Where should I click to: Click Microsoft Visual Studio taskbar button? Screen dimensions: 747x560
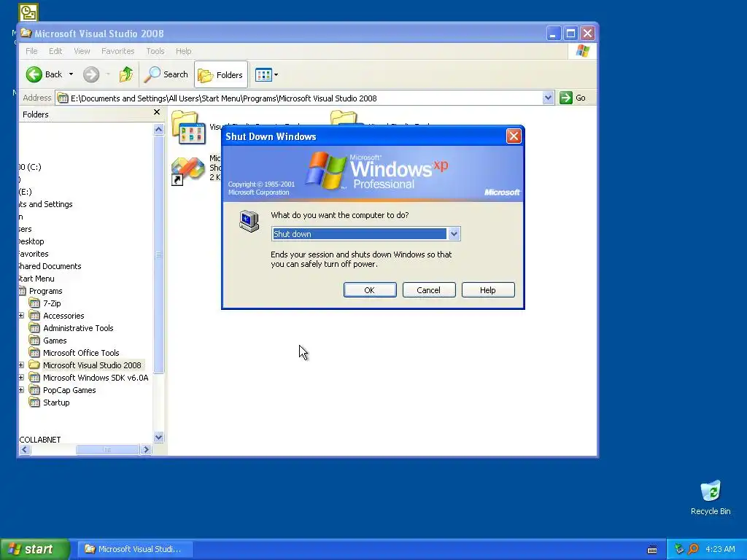click(135, 549)
